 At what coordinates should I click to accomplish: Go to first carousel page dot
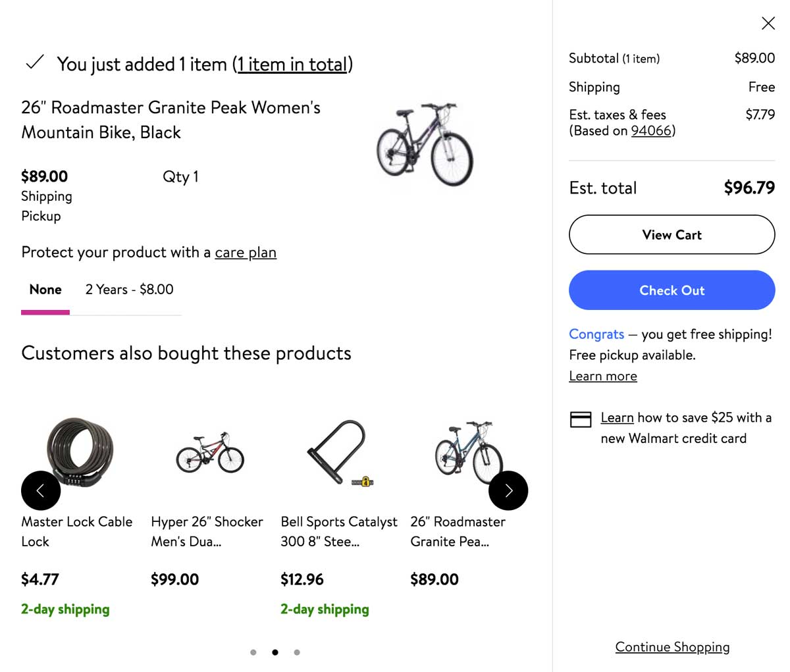253,652
